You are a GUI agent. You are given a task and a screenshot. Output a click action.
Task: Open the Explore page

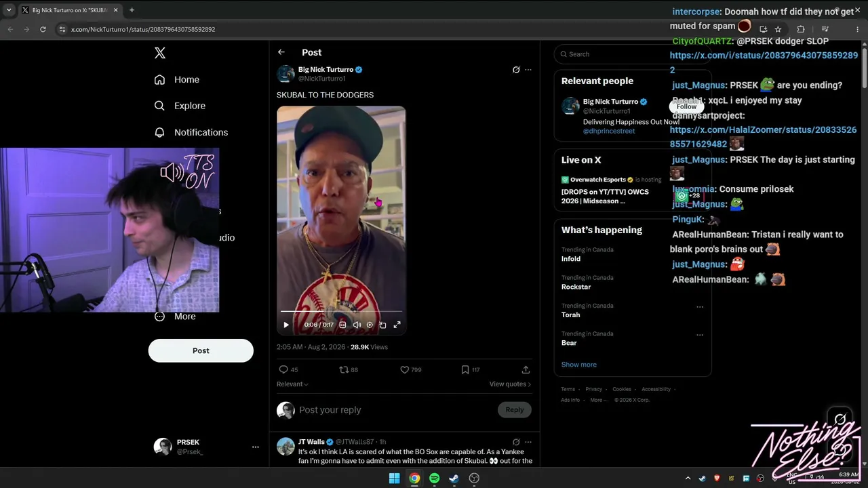180,106
